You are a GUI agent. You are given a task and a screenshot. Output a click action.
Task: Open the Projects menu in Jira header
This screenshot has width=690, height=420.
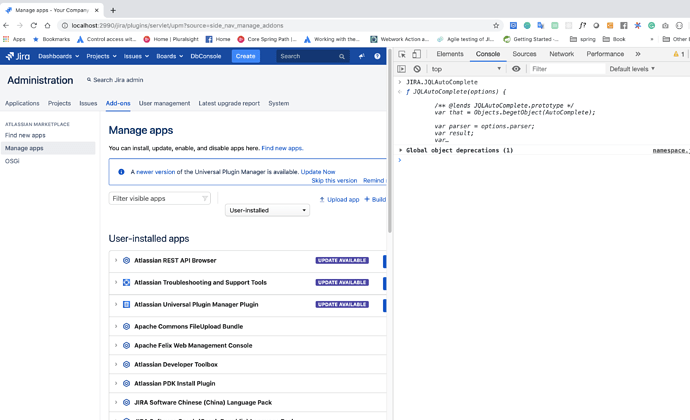click(x=101, y=56)
